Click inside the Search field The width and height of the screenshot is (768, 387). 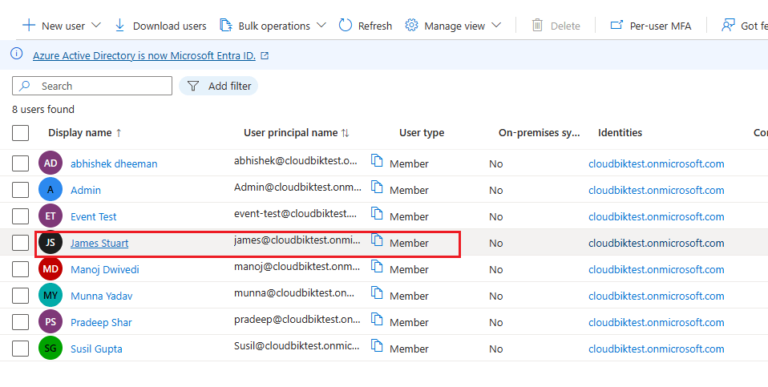(x=92, y=86)
